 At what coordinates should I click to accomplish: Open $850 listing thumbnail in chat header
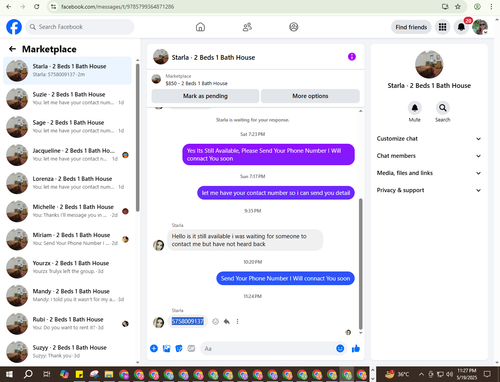(x=156, y=79)
